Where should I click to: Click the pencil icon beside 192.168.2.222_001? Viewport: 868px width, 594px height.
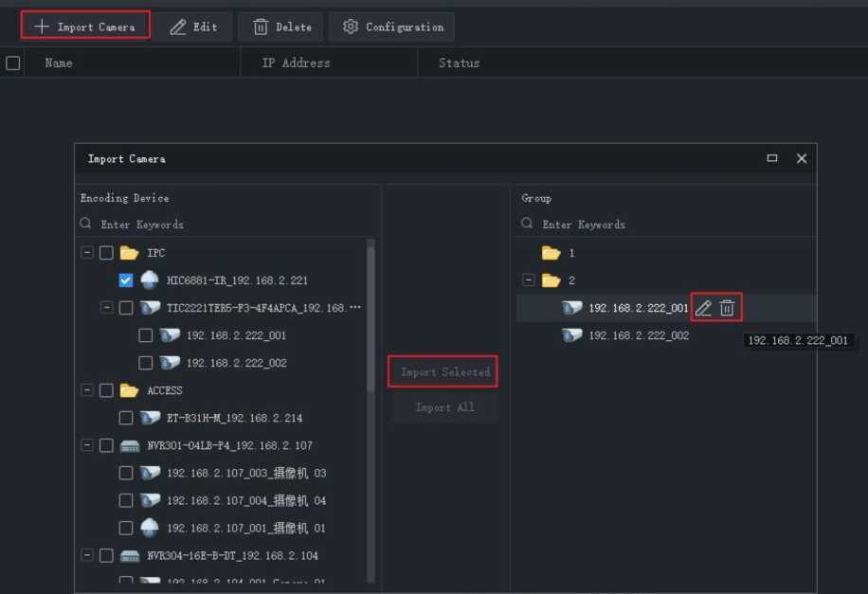pos(703,308)
